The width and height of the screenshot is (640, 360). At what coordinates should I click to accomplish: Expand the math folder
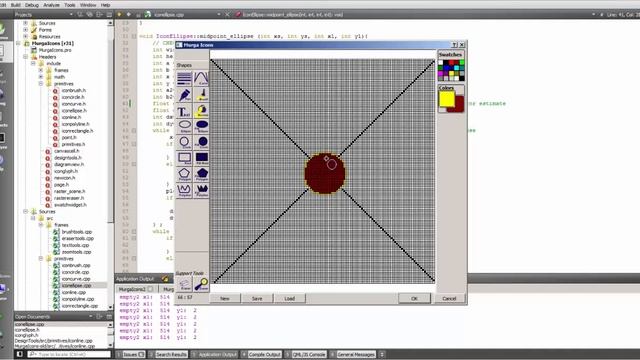[41, 77]
